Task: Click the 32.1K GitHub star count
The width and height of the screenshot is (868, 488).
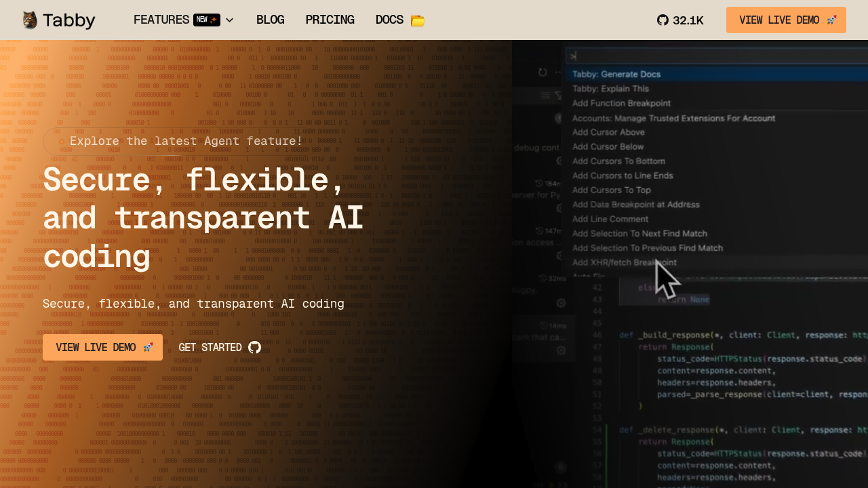Action: (688, 20)
